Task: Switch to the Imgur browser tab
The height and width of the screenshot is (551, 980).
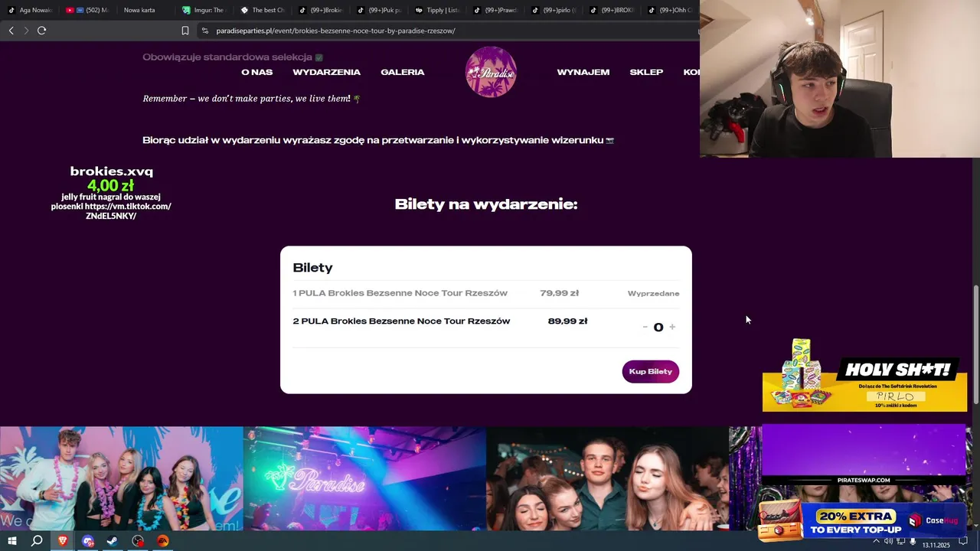Action: pyautogui.click(x=204, y=10)
